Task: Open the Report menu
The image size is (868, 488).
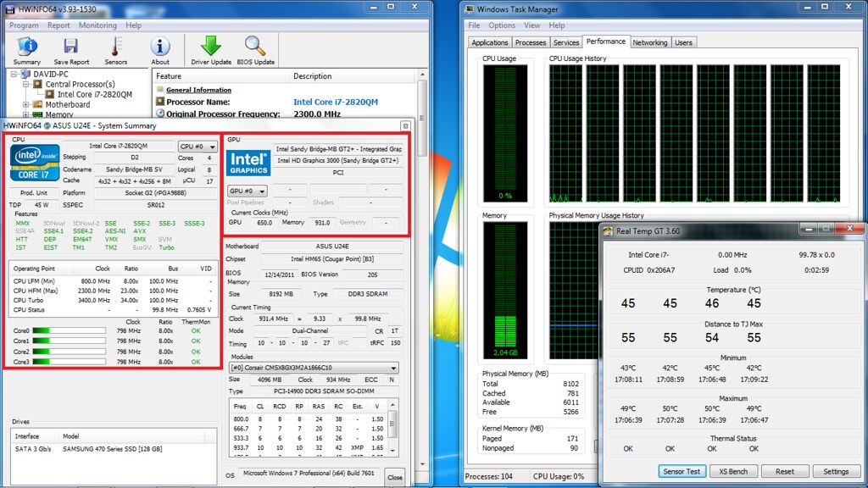Action: pos(58,25)
